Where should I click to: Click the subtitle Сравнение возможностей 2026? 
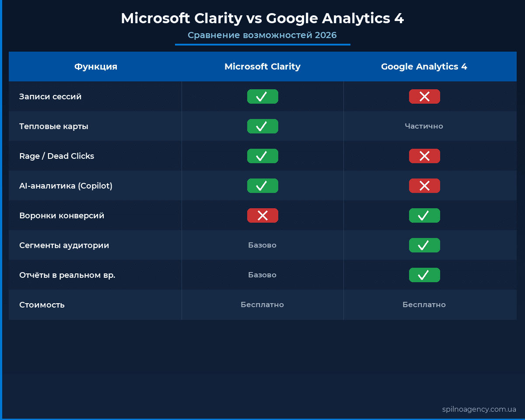262,35
